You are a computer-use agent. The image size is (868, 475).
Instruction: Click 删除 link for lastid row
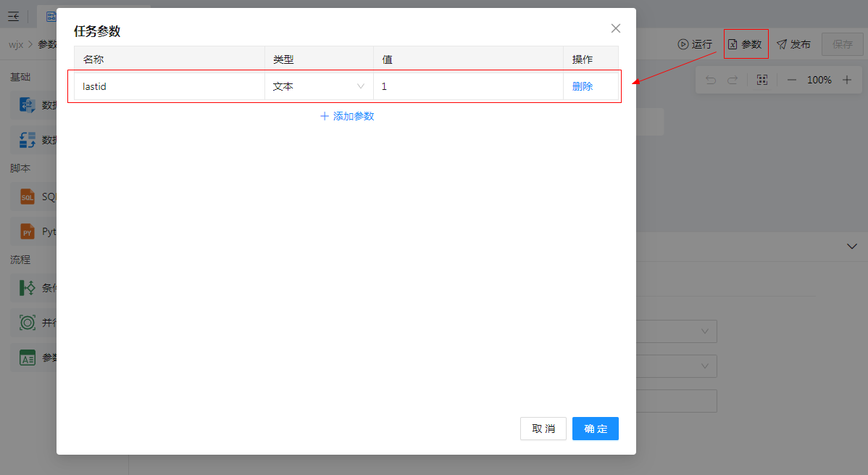(x=583, y=86)
